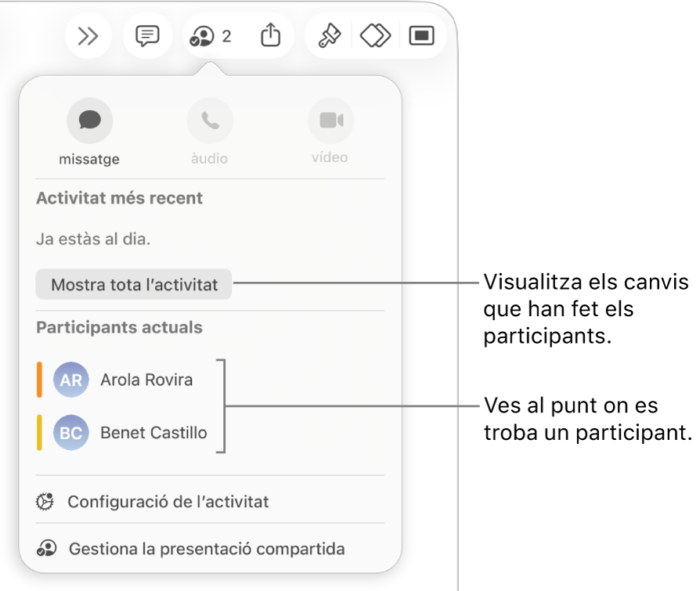Click the activity settings gear icon
This screenshot has width=700, height=591.
click(x=45, y=502)
